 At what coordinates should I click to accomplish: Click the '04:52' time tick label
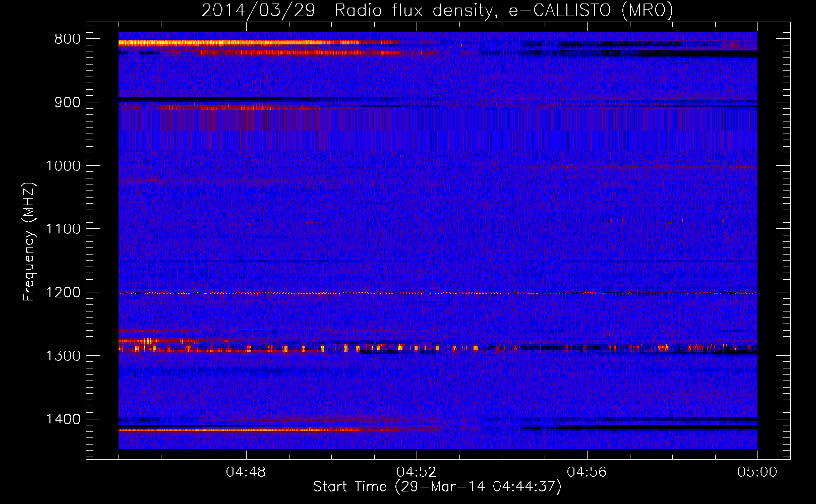click(417, 472)
